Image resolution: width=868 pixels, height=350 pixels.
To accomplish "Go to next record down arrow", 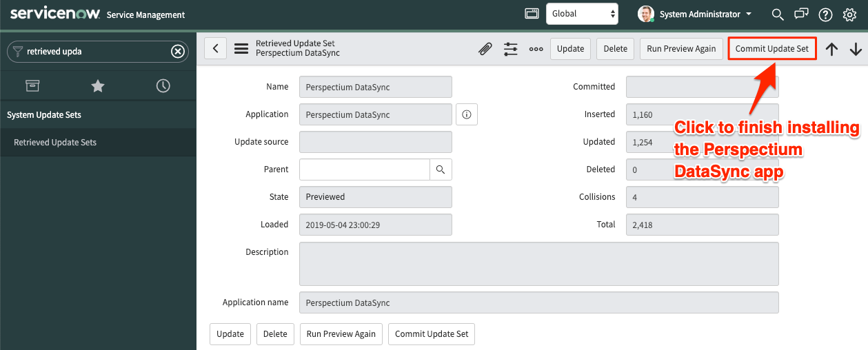I will pos(856,49).
